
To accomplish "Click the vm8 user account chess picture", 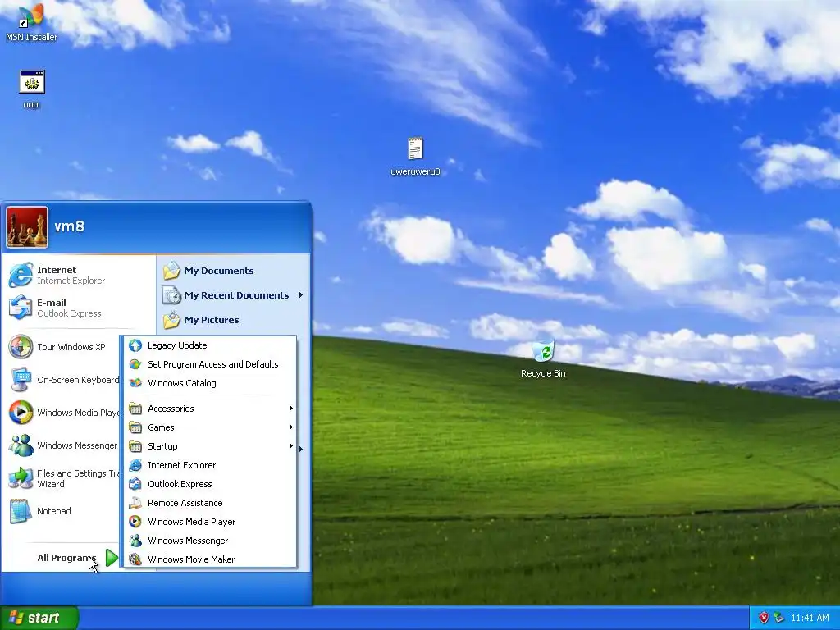I will point(27,227).
